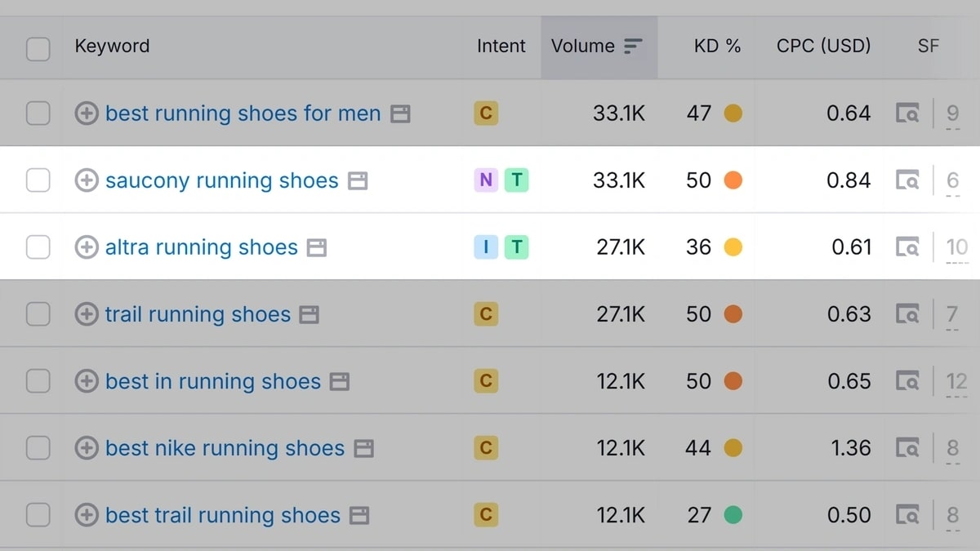980x551 pixels.
Task: Click the green KD dot for best trail running shoes
Action: point(733,515)
